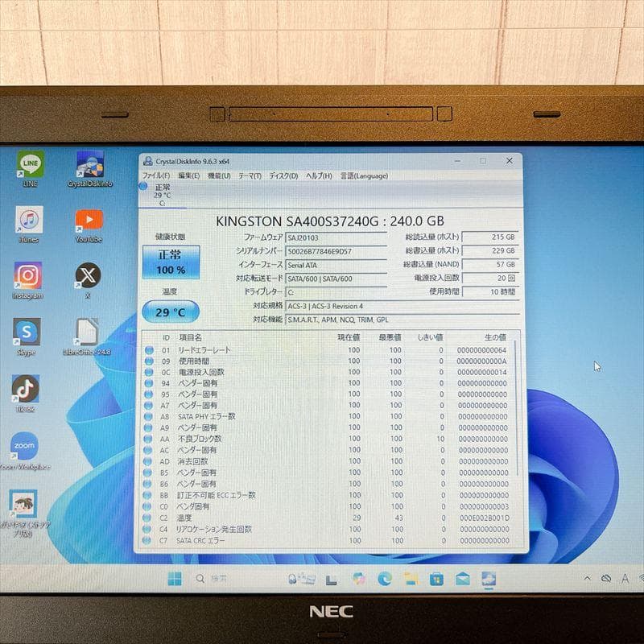The height and width of the screenshot is (644, 644).
Task: Open the taskbar search box
Action: pyautogui.click(x=211, y=578)
